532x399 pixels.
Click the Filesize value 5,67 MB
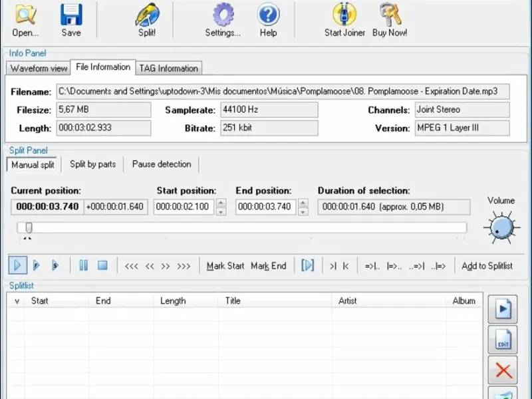(104, 110)
